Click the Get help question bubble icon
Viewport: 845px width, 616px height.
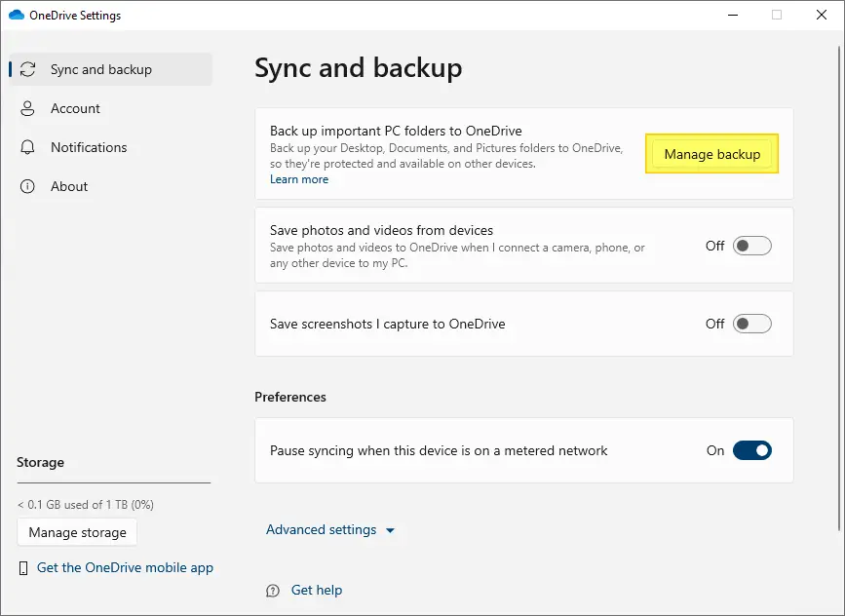click(x=273, y=591)
